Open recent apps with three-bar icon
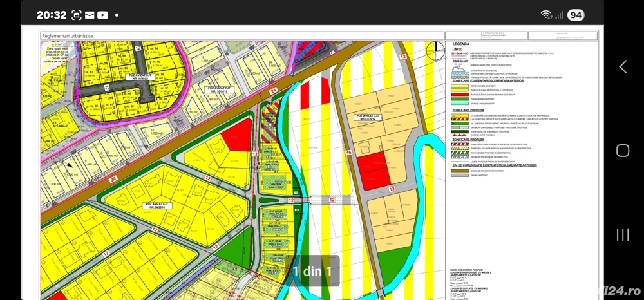Screen dimensions: 644x300 (623, 234)
